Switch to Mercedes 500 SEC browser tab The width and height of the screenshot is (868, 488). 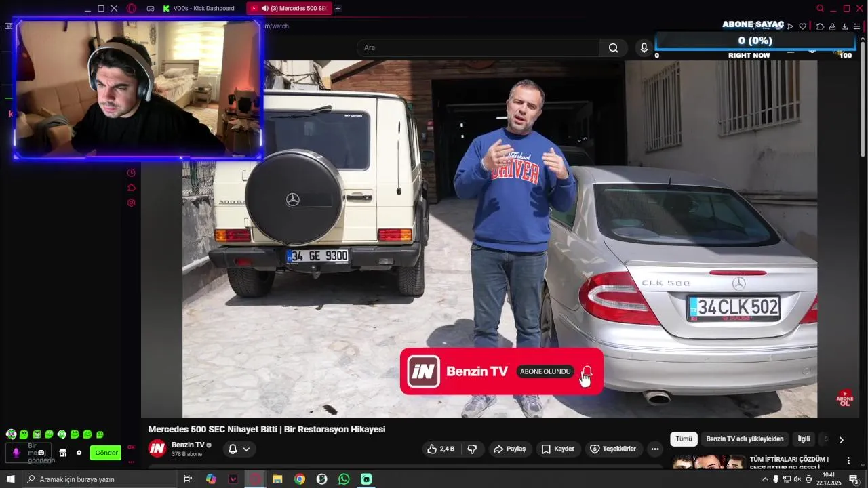pyautogui.click(x=290, y=8)
